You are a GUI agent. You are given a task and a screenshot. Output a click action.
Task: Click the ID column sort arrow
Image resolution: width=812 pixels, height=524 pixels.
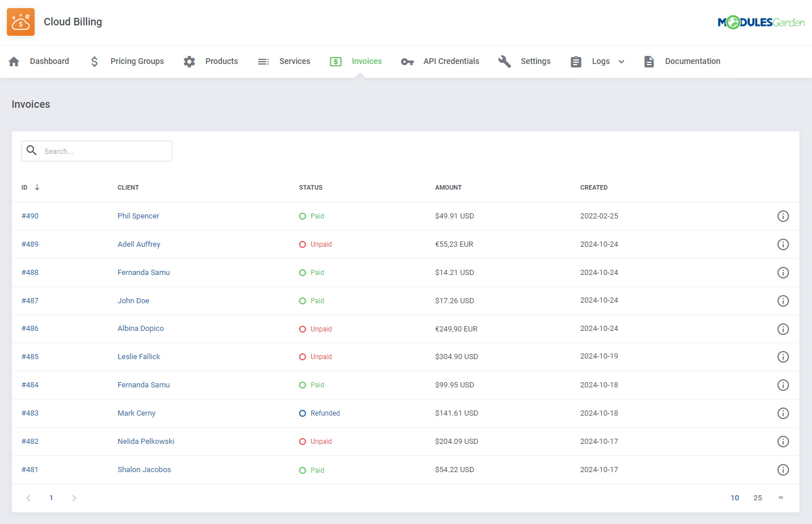pyautogui.click(x=37, y=187)
